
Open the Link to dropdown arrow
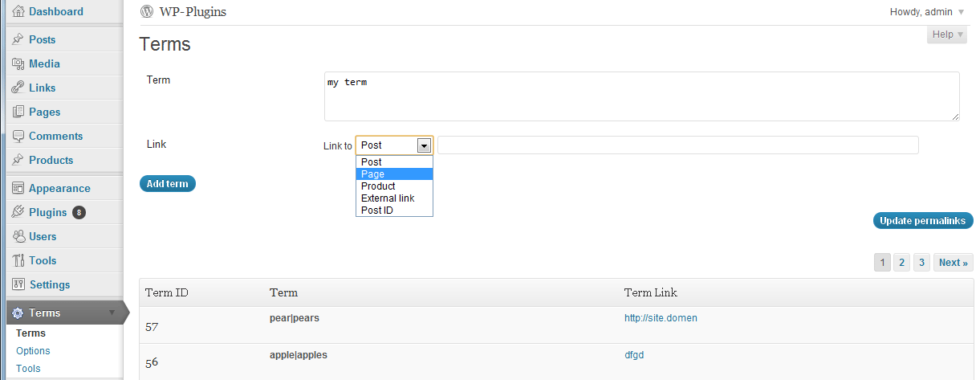coord(424,145)
